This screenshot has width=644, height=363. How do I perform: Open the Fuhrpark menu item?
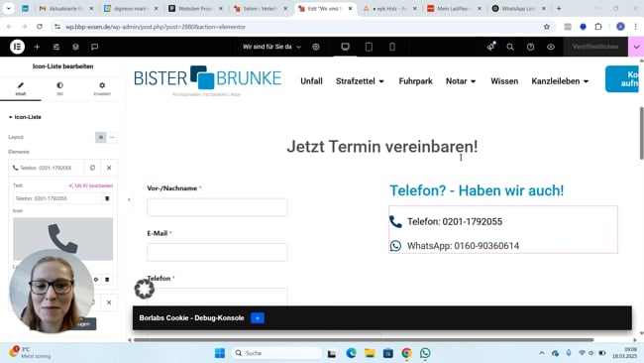tap(415, 81)
